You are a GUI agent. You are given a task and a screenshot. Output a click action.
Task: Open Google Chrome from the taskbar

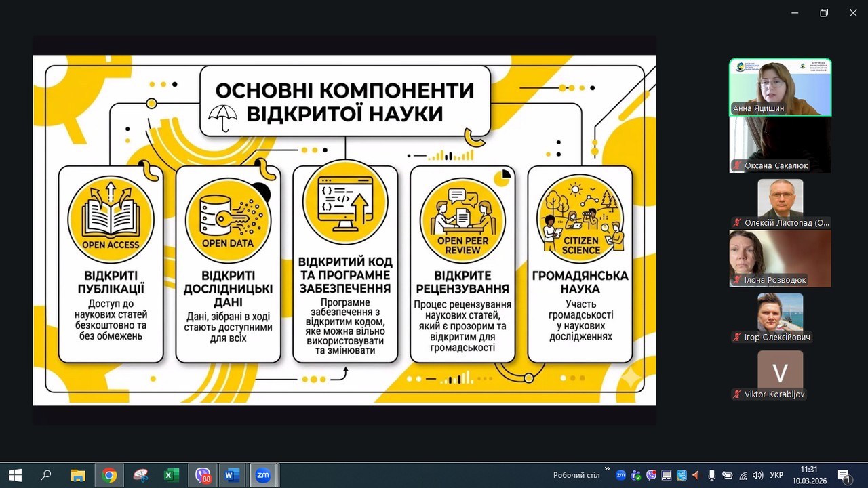tap(109, 475)
